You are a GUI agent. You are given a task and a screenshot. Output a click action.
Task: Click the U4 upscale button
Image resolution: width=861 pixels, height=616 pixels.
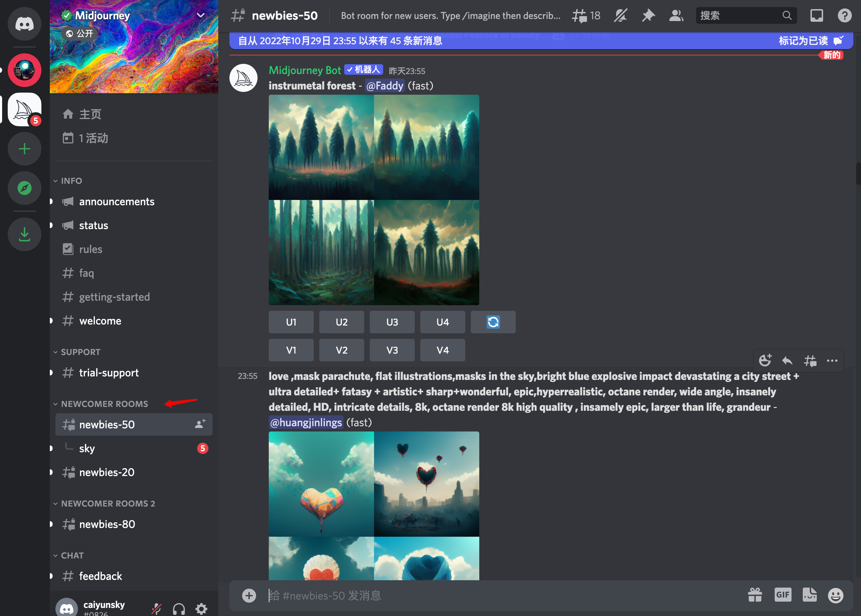coord(443,322)
